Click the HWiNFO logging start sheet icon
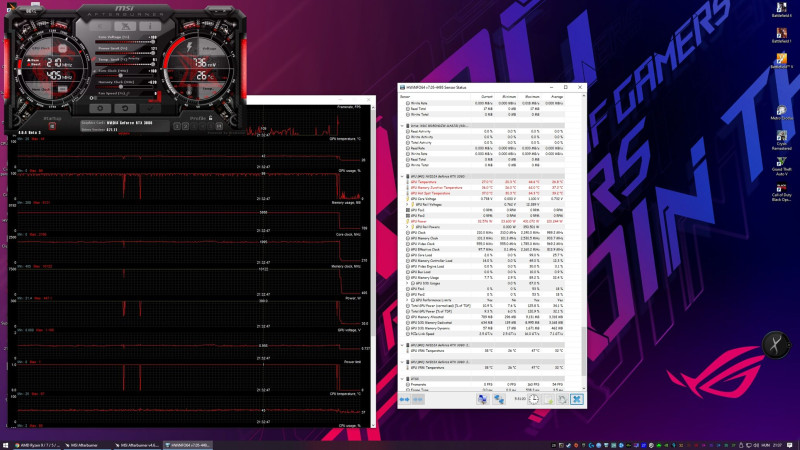 pos(548,399)
